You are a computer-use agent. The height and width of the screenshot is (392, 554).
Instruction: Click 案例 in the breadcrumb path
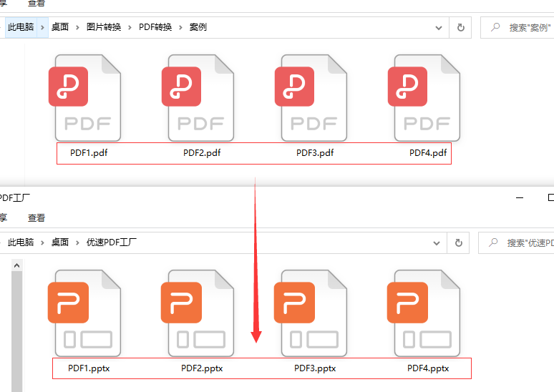pyautogui.click(x=198, y=27)
